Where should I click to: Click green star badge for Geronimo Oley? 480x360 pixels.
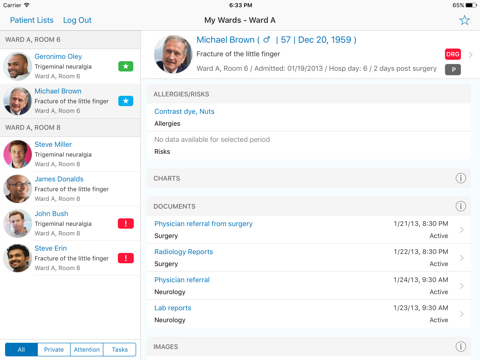tap(126, 66)
